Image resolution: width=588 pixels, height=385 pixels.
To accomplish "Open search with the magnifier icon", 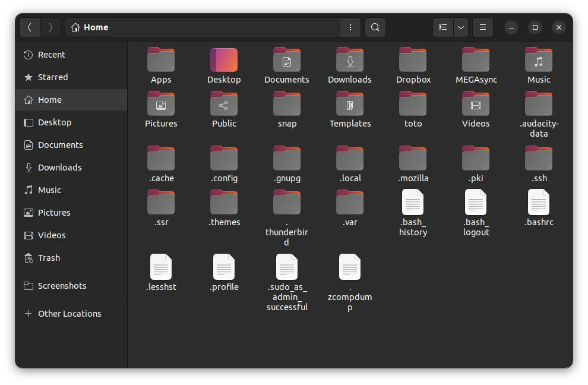I will [x=375, y=27].
